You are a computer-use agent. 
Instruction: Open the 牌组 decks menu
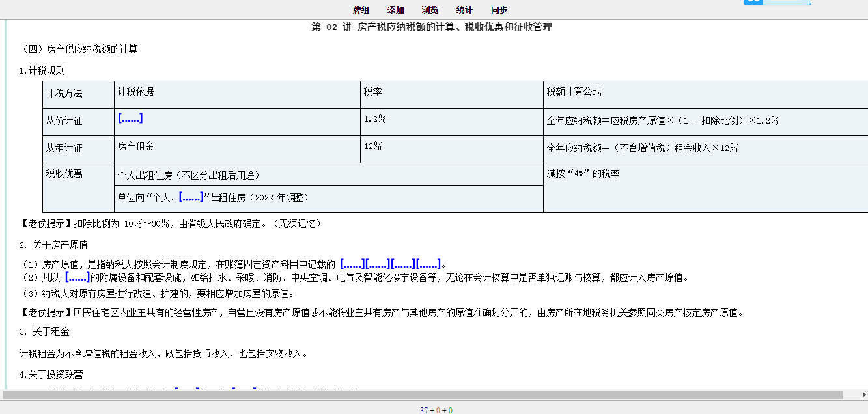361,10
